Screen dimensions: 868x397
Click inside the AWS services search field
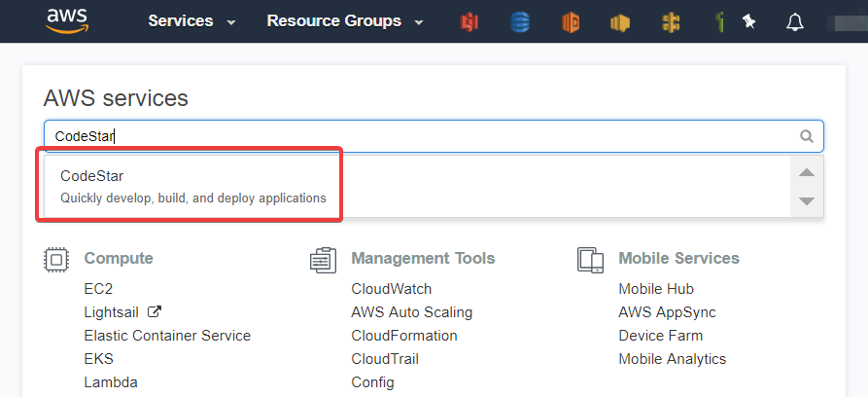(x=434, y=136)
